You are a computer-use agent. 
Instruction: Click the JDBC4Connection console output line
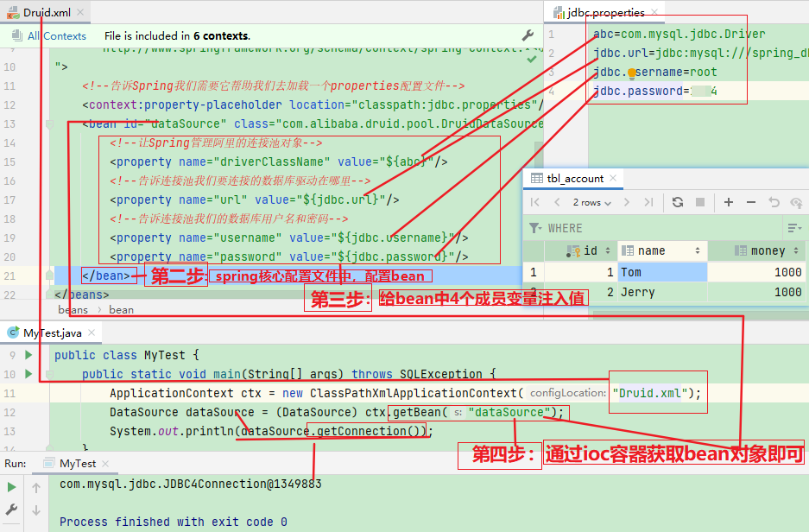[191, 484]
